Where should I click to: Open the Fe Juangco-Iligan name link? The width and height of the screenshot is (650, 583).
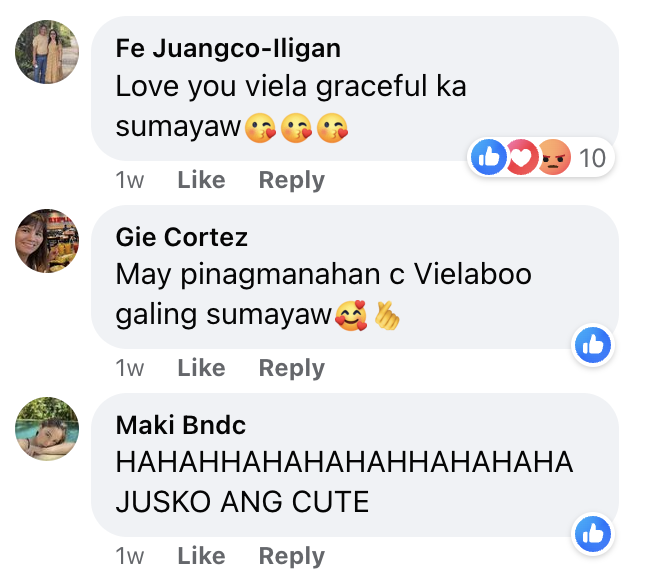228,49
